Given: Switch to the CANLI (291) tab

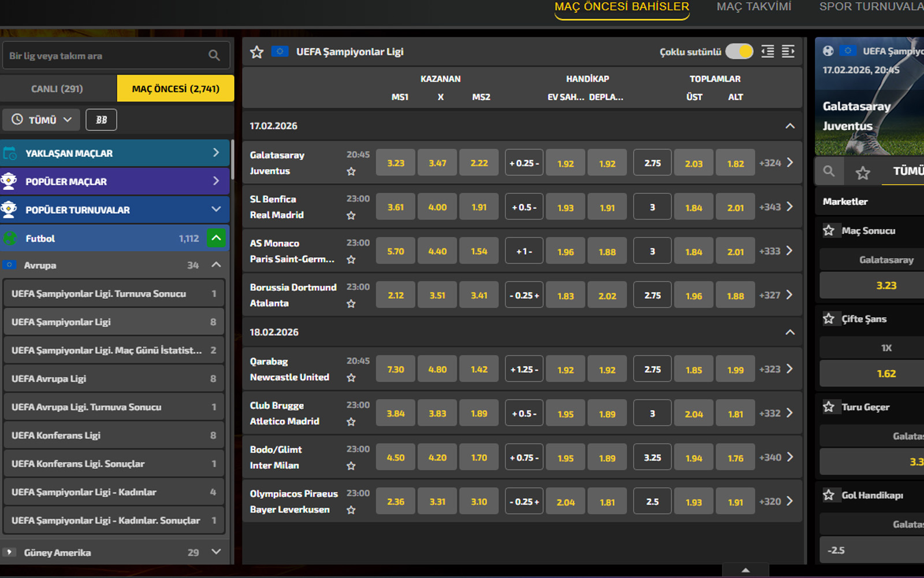Looking at the screenshot, I should click(57, 88).
